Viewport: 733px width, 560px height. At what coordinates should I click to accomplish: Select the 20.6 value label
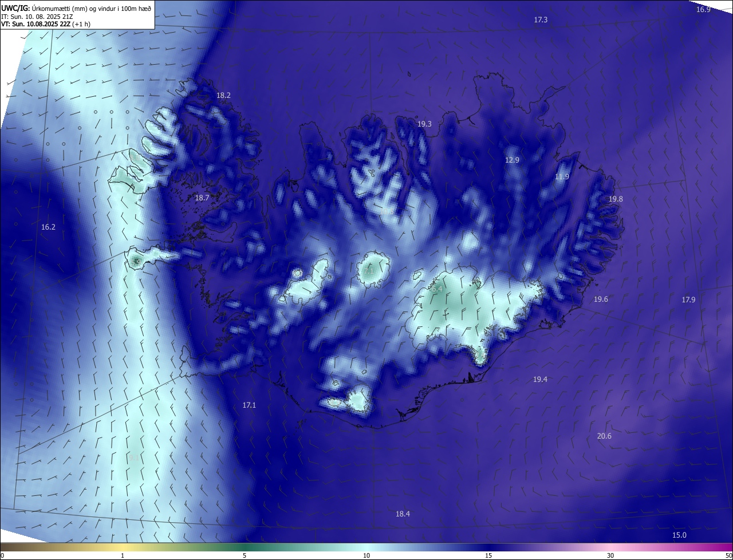tap(604, 436)
